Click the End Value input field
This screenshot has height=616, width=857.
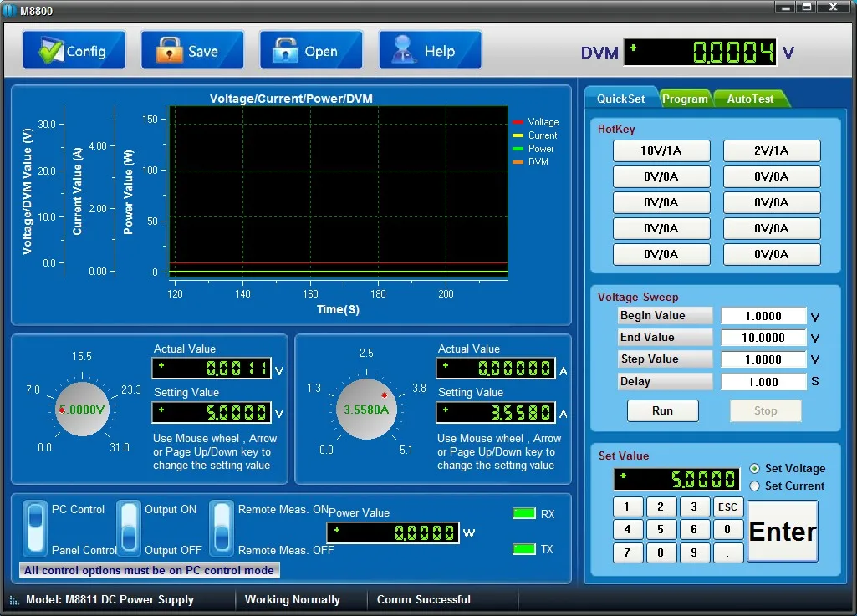pos(763,338)
